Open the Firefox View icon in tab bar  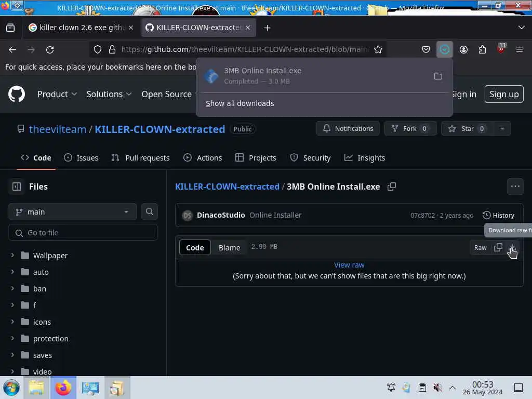click(10, 28)
